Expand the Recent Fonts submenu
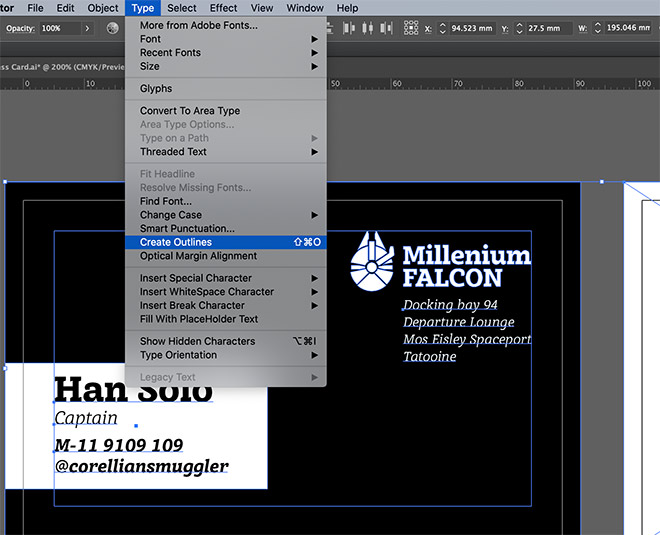660x535 pixels. (x=226, y=53)
